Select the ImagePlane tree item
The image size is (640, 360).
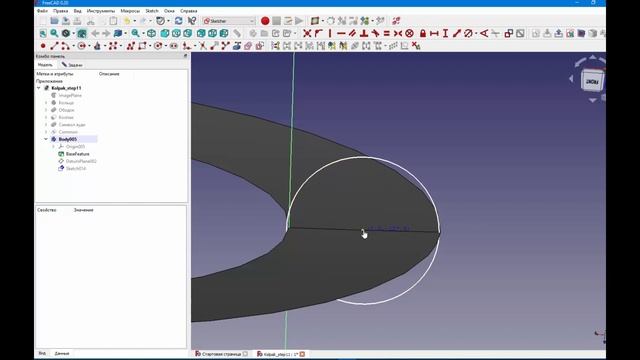tap(70, 96)
